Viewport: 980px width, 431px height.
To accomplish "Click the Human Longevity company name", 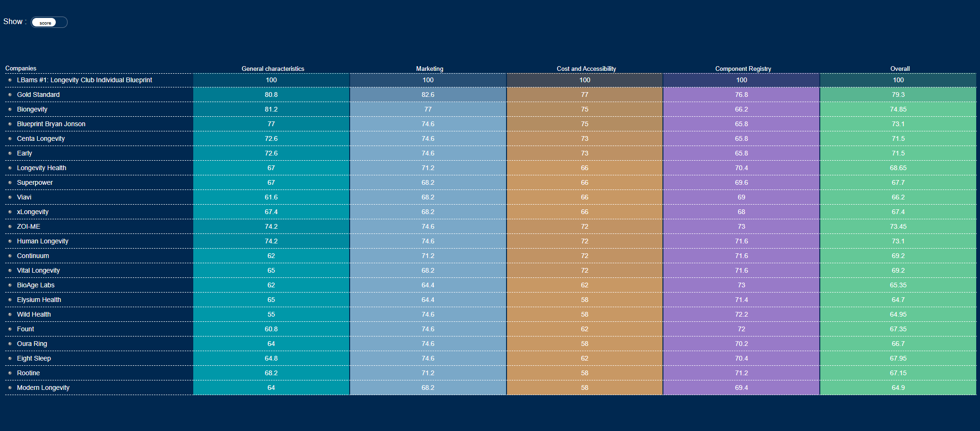I will click(x=43, y=241).
